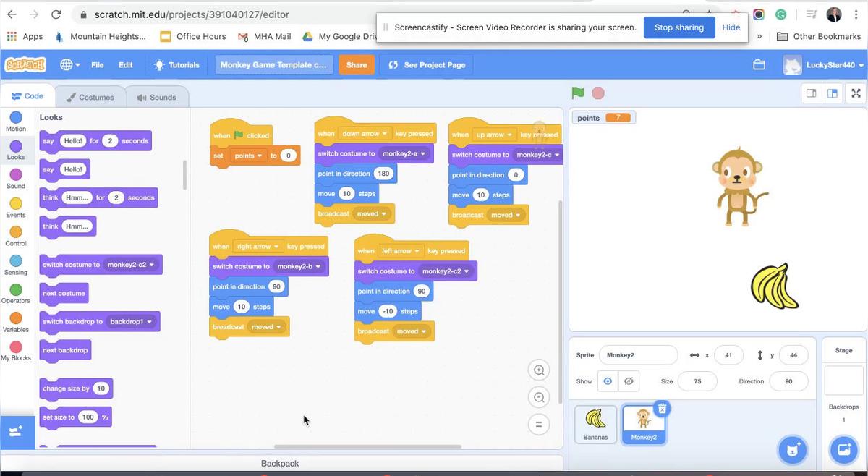Select the Monkey2 sprite thumbnail
The width and height of the screenshot is (868, 476).
tap(644, 425)
